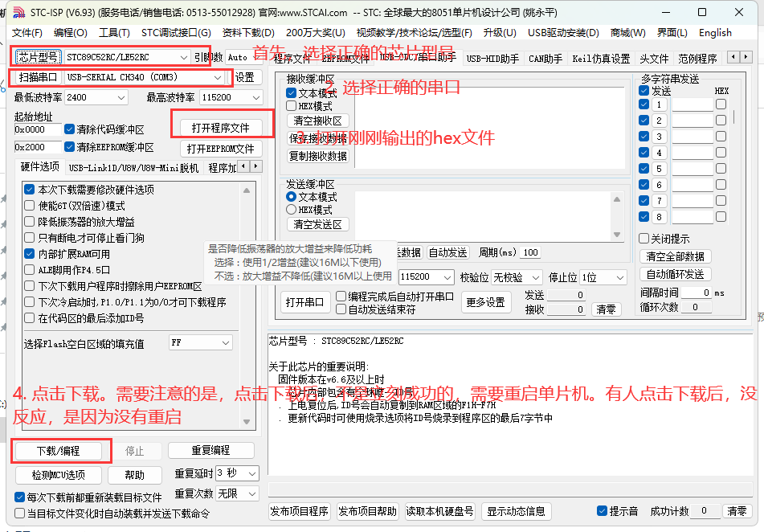Open USB驱动安装(D) menu

(563, 33)
